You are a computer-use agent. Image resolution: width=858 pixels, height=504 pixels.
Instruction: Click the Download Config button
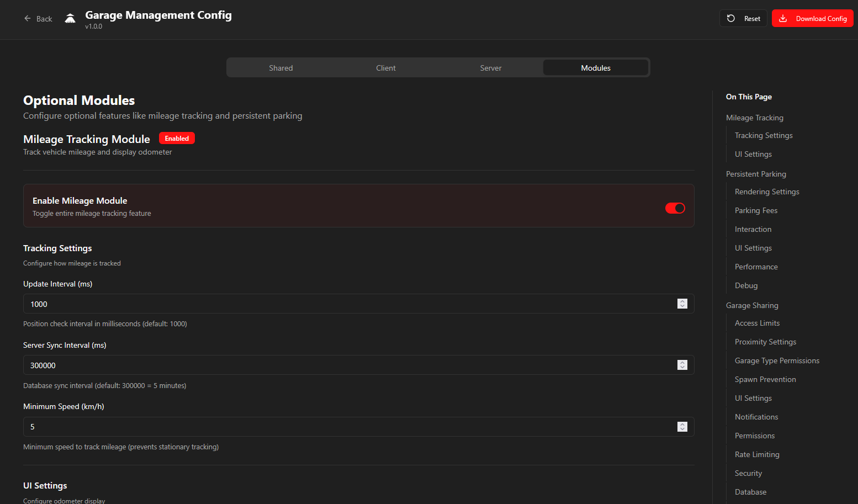(x=812, y=18)
